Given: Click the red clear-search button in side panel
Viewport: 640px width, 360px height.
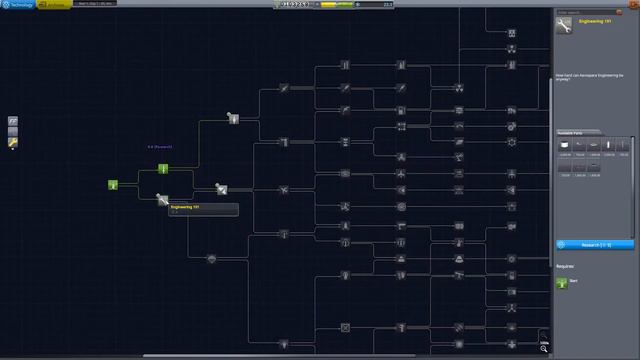Looking at the screenshot, I should click(x=619, y=12).
